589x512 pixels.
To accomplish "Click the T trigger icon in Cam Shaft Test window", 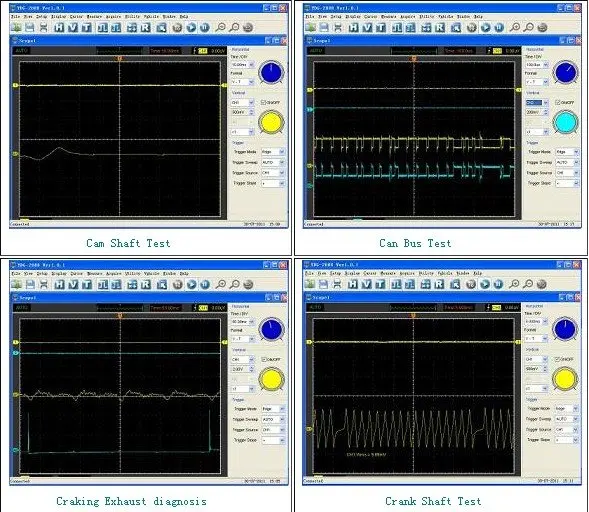I will (x=87, y=27).
